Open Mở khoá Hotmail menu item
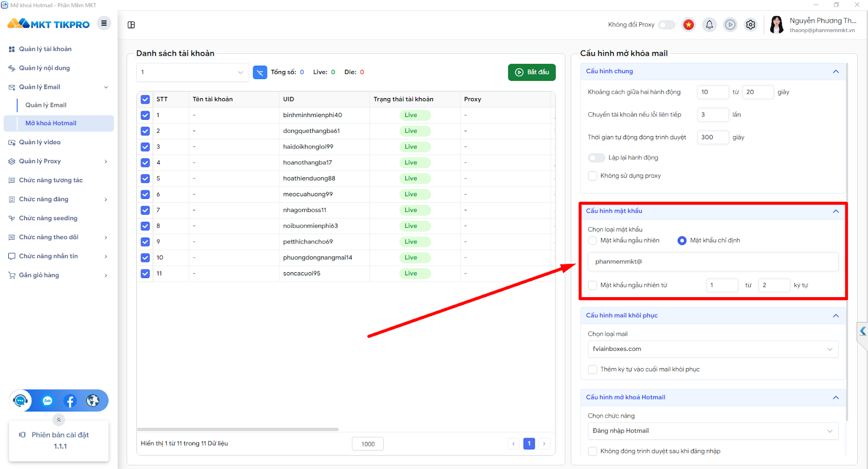 59,123
